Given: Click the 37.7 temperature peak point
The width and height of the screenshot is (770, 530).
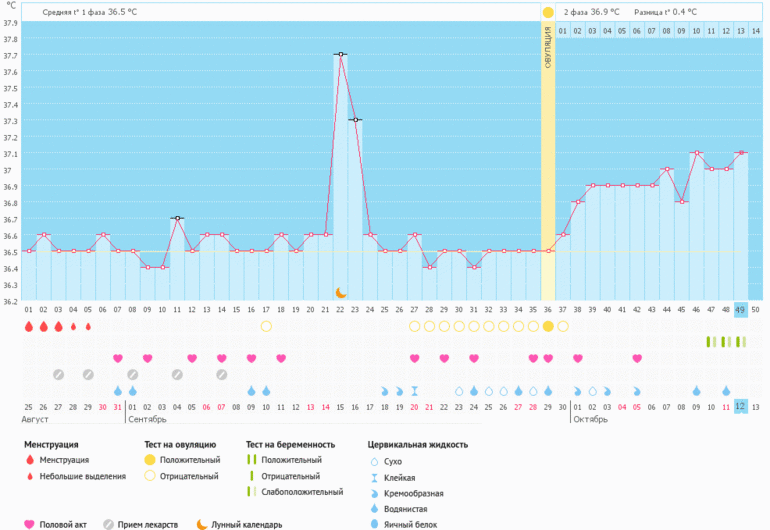Looking at the screenshot, I should pyautogui.click(x=340, y=54).
